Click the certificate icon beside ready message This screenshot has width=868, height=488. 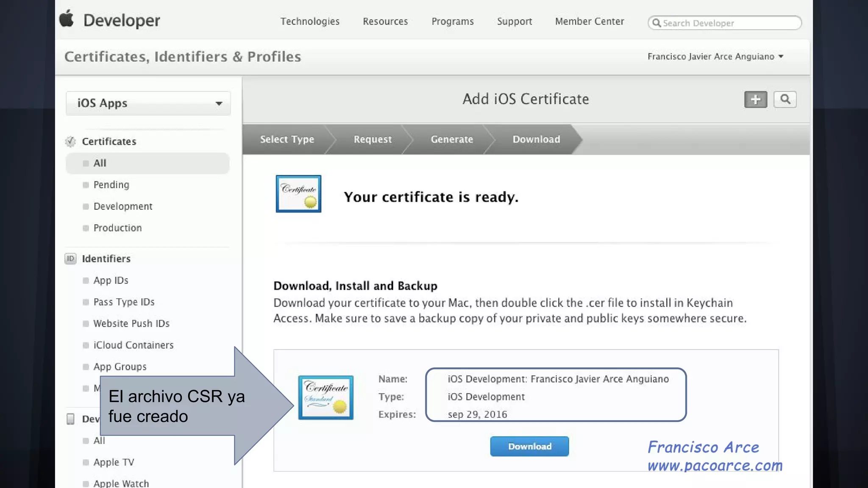click(x=298, y=194)
